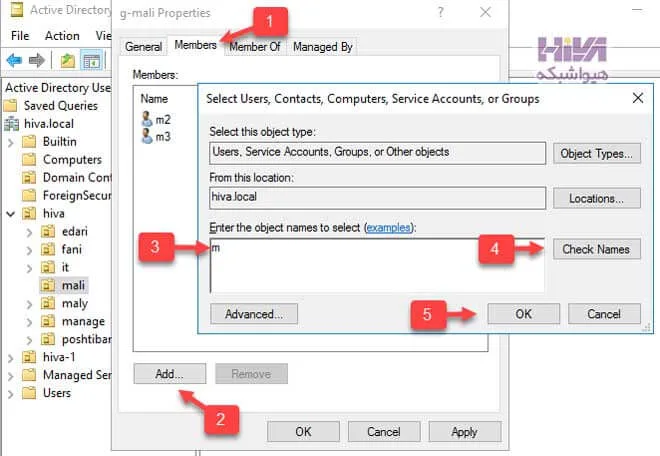Confirm with OK in Select Users dialog
660x456 pixels.
pos(524,314)
